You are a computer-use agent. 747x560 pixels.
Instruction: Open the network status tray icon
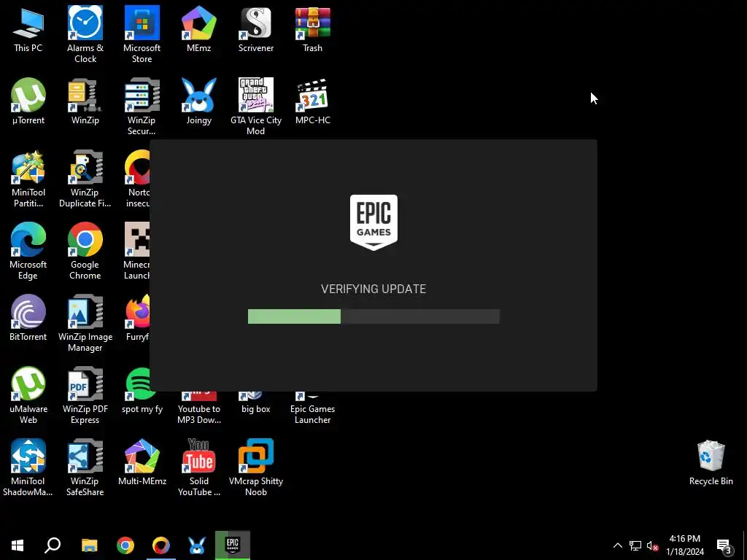(635, 545)
